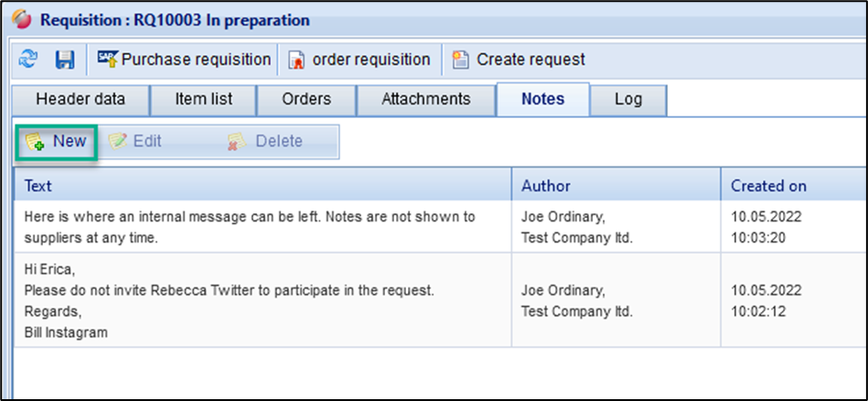Click the Edit note pencil icon
The image size is (868, 401).
coord(117,142)
